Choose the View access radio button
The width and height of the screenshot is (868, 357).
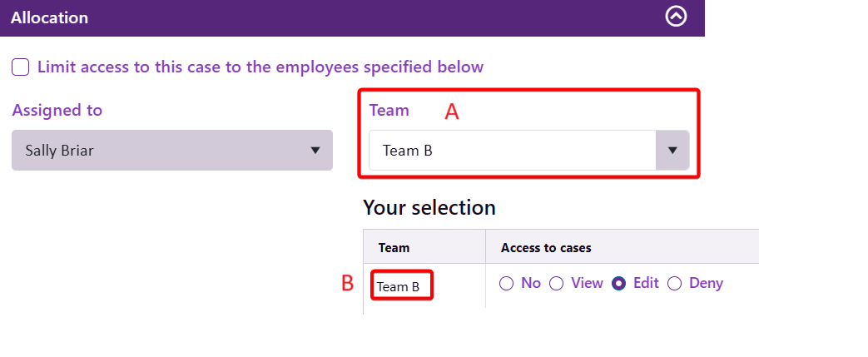coord(557,284)
